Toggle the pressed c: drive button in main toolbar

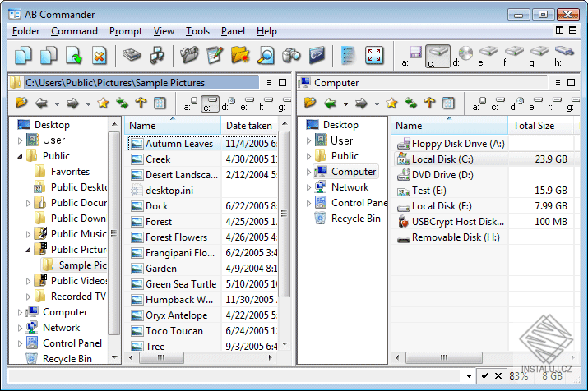pyautogui.click(x=438, y=56)
